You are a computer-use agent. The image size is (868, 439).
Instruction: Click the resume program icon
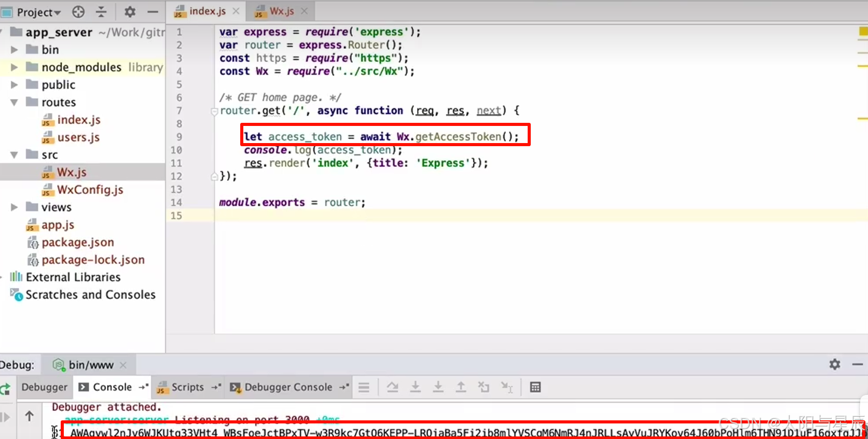click(5, 417)
